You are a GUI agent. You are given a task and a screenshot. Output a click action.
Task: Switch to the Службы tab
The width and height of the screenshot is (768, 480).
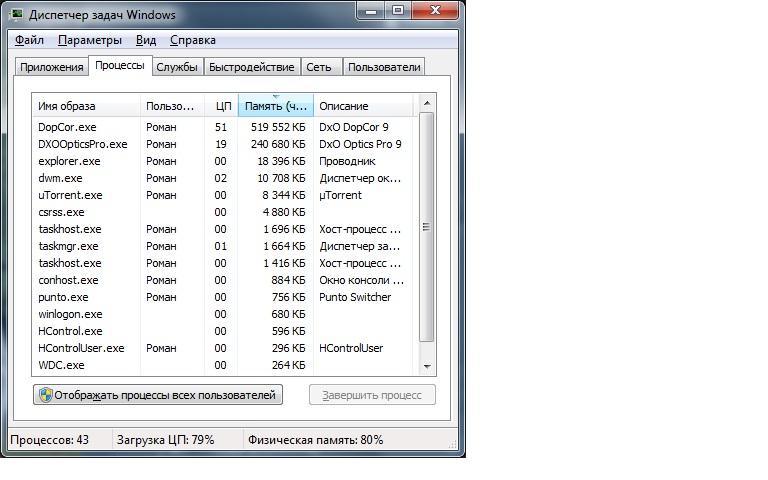(x=177, y=67)
